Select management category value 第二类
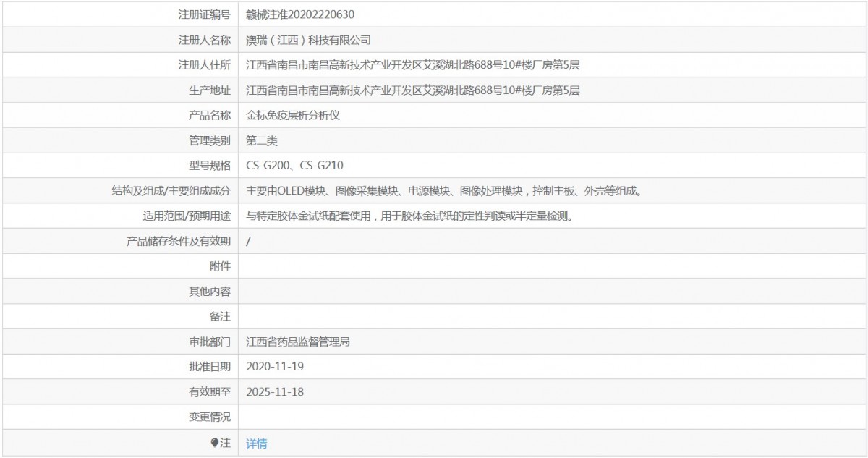 [262, 140]
